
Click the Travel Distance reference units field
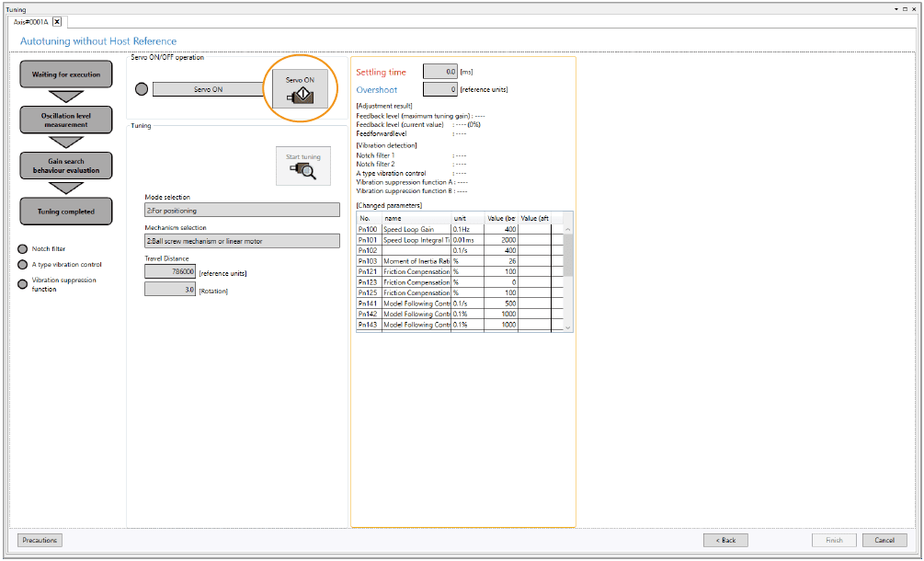[170, 272]
